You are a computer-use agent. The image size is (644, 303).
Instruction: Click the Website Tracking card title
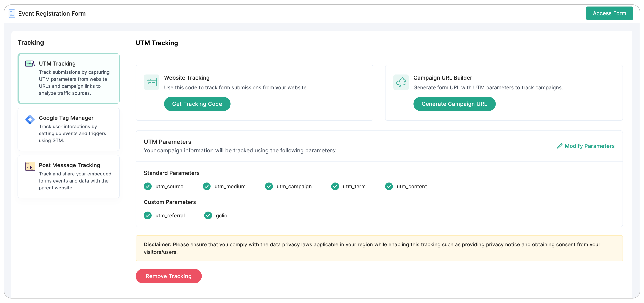point(187,78)
